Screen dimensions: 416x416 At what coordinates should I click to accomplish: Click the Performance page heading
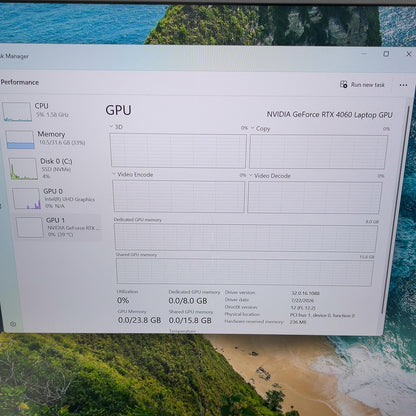20,82
